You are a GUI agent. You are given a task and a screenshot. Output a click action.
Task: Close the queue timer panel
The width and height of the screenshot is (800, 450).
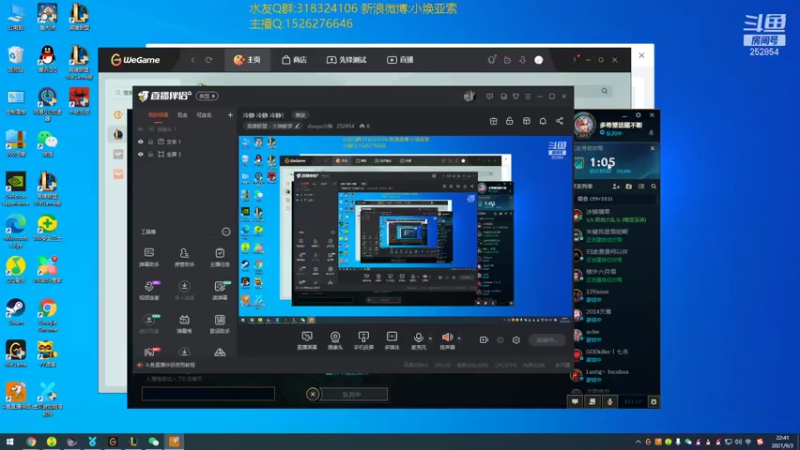click(x=653, y=148)
